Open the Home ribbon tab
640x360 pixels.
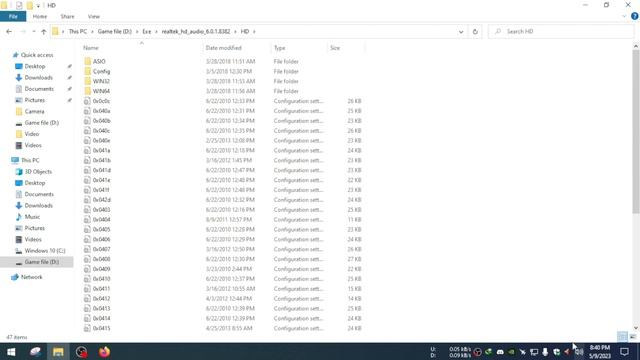(x=40, y=16)
